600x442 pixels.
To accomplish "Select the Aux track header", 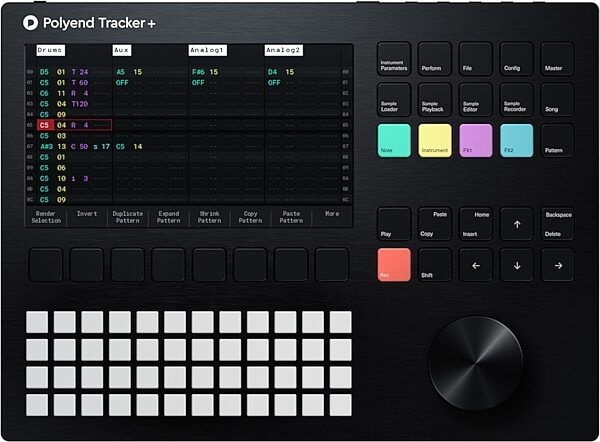I will 122,50.
